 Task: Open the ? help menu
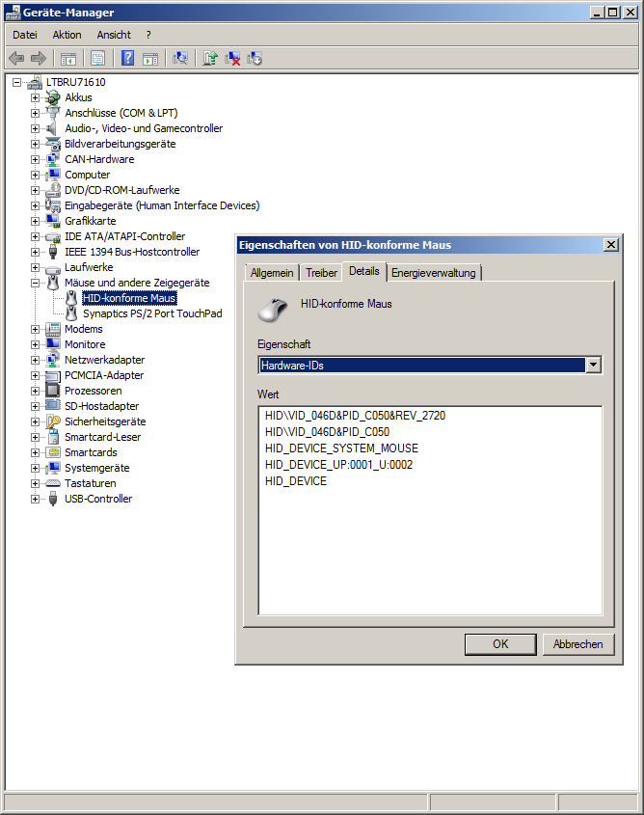coord(148,35)
